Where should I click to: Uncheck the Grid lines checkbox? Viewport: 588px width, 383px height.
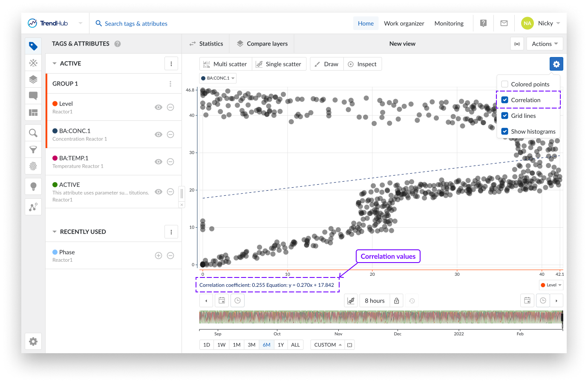coord(505,116)
